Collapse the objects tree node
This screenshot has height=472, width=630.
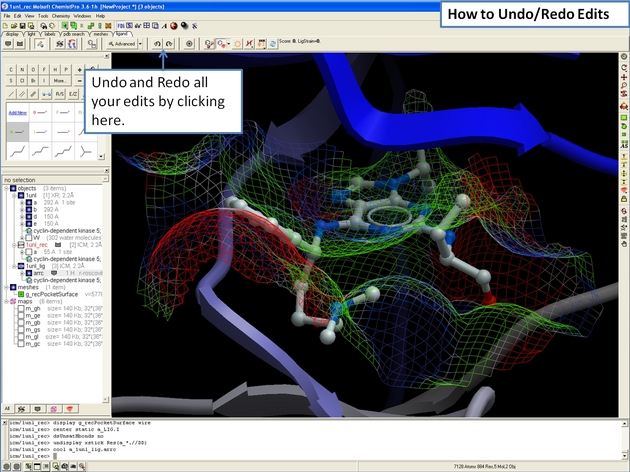[x=5, y=187]
